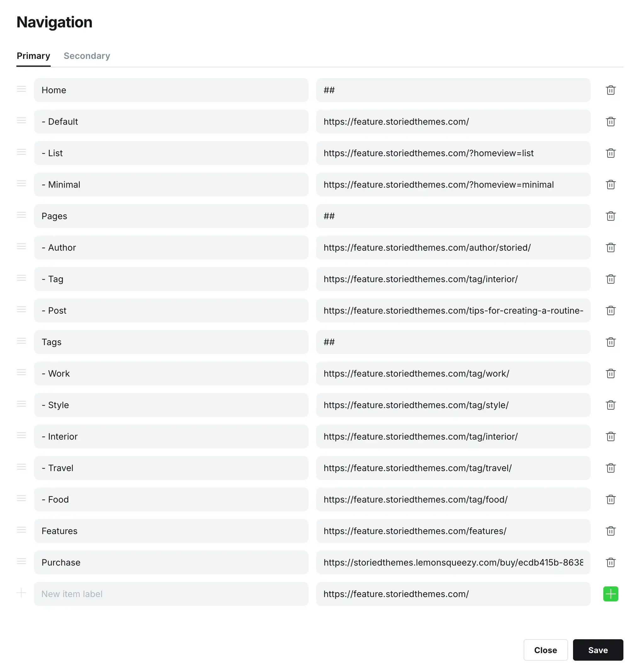Click the green add item button
The height and width of the screenshot is (672, 636).
(x=610, y=594)
